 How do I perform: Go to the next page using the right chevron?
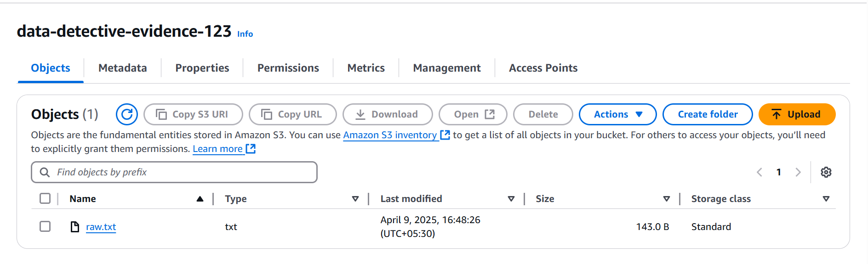(x=798, y=172)
